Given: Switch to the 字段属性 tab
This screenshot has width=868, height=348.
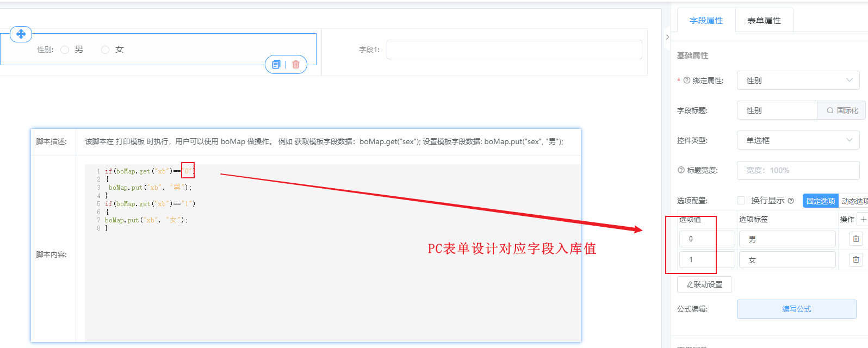Looking at the screenshot, I should [x=706, y=21].
